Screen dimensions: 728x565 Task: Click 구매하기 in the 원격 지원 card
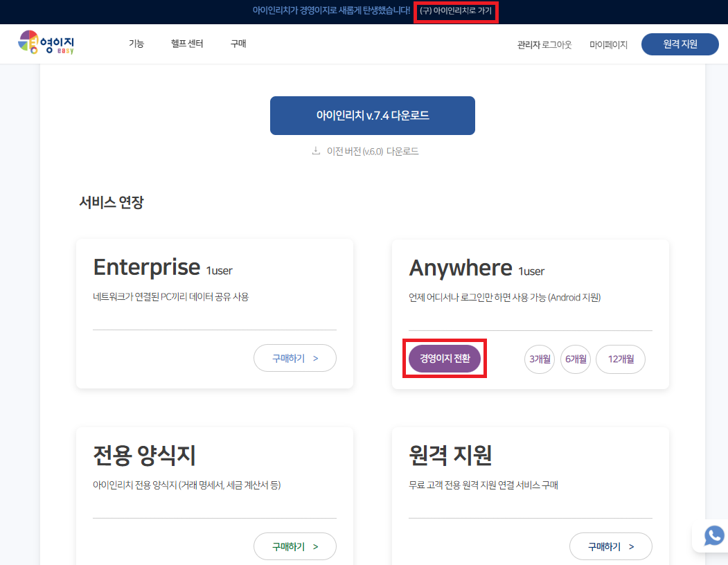[x=610, y=546]
